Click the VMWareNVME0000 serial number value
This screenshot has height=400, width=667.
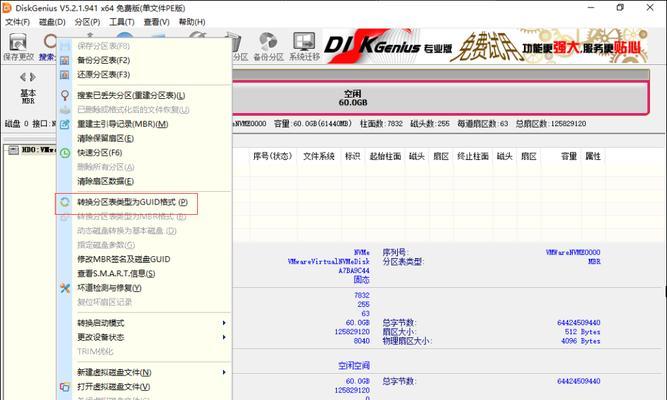pos(573,252)
